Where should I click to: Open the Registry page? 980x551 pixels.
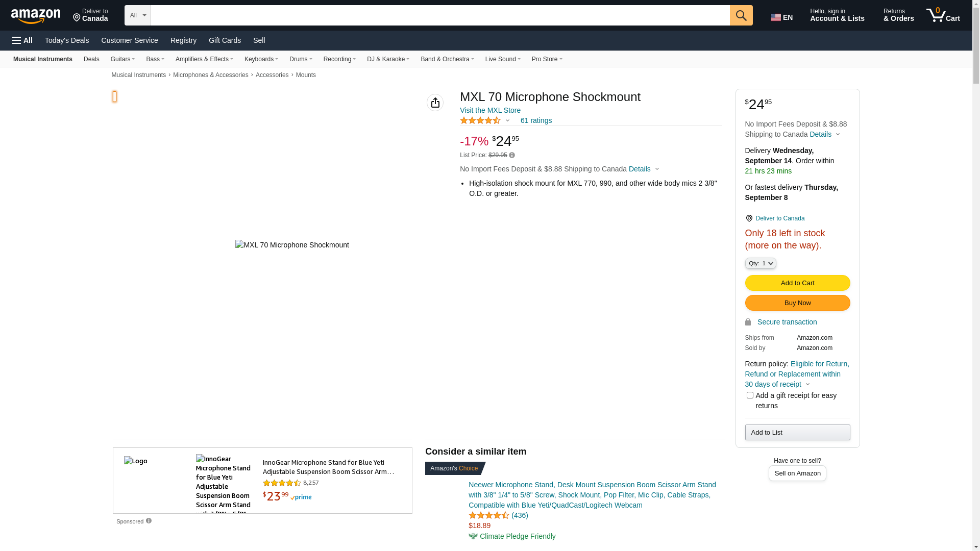[183, 40]
